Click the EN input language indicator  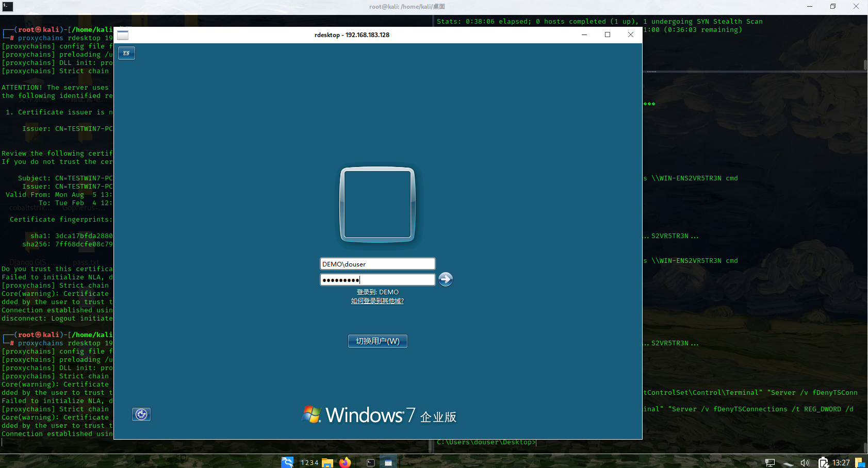point(126,53)
